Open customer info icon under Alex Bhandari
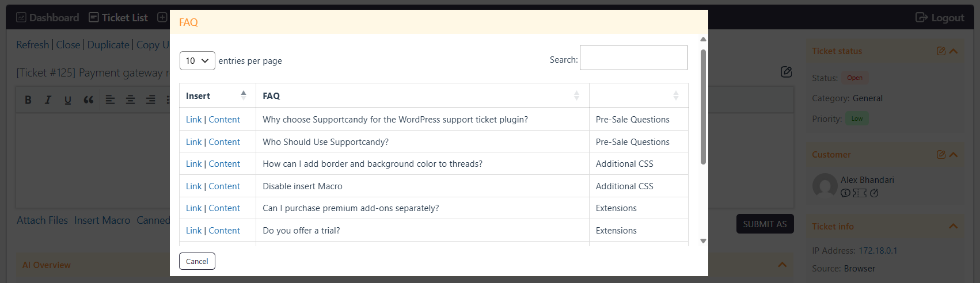The image size is (980, 283). pyautogui.click(x=845, y=193)
